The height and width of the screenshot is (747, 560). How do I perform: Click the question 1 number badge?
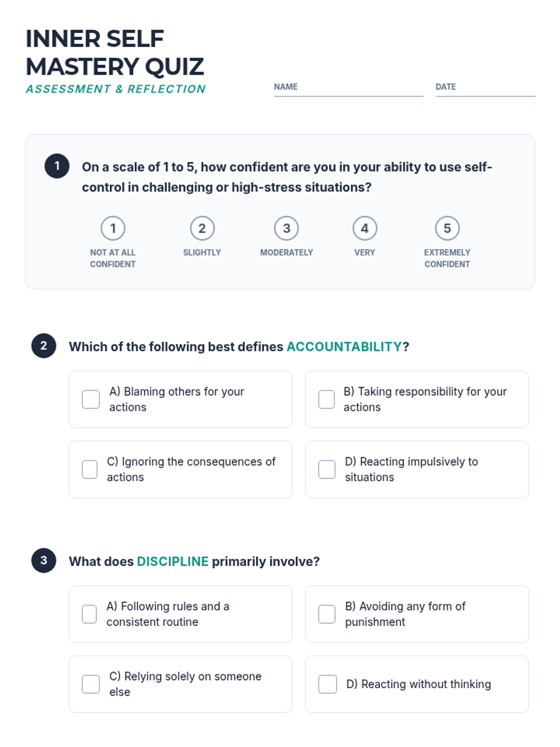(57, 166)
